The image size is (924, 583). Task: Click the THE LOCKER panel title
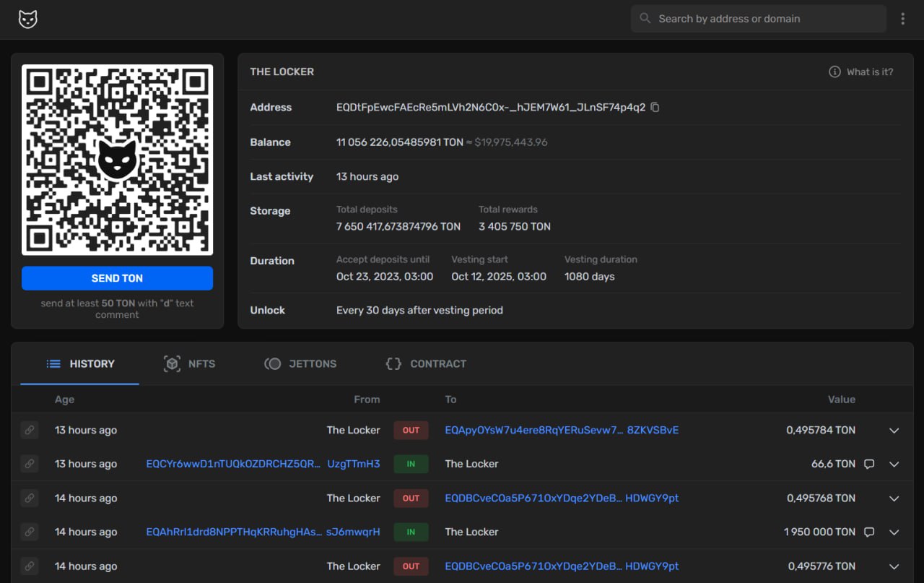(x=282, y=72)
